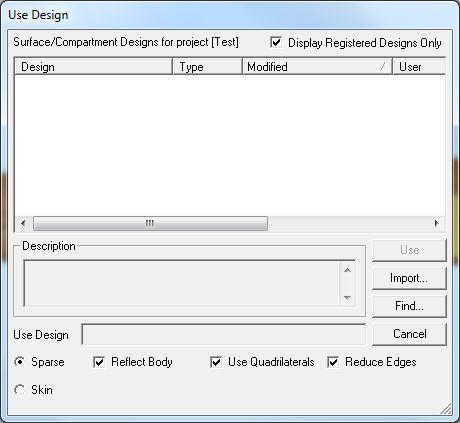Focus the Use Design text field
460x423 pixels.
pyautogui.click(x=224, y=334)
